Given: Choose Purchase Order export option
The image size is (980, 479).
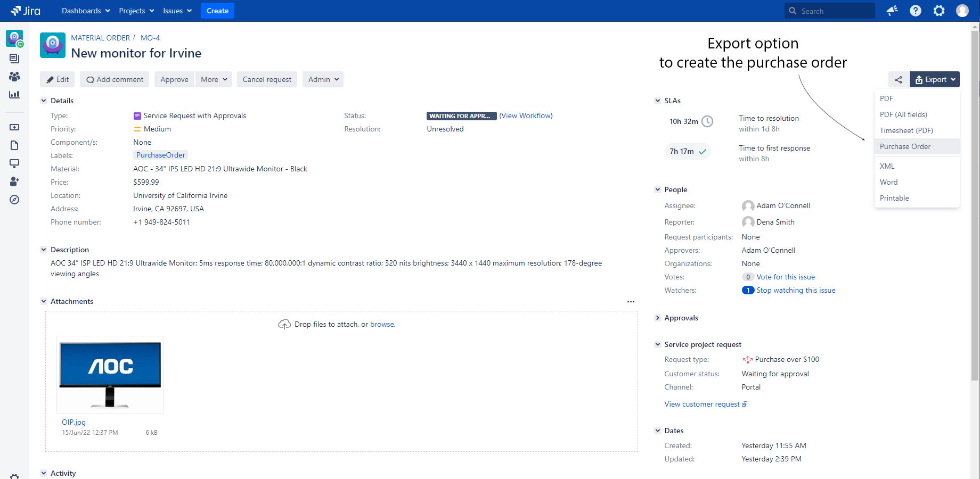Looking at the screenshot, I should [x=917, y=146].
